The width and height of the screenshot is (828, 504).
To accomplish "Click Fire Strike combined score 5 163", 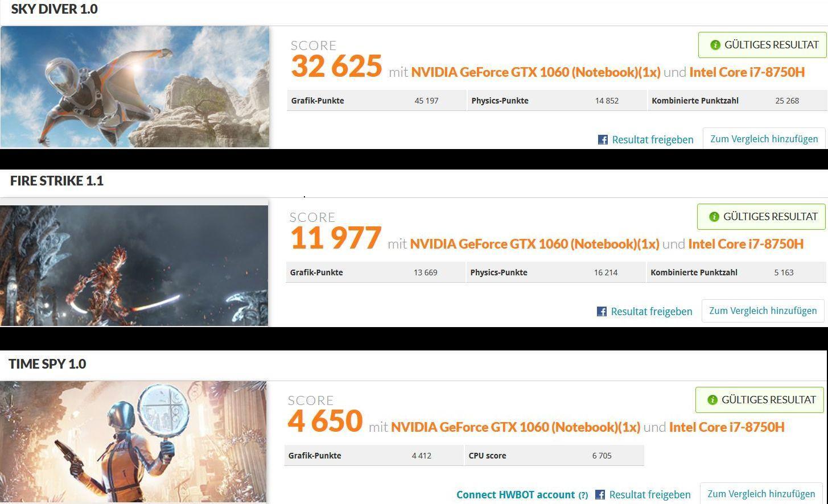I will tap(784, 272).
